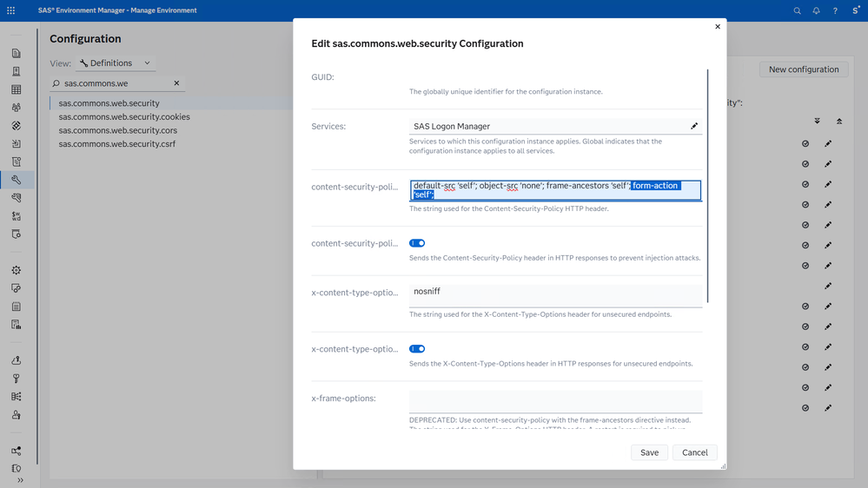This screenshot has height=488, width=868.
Task: Click the content-security-policy text field
Action: 555,190
